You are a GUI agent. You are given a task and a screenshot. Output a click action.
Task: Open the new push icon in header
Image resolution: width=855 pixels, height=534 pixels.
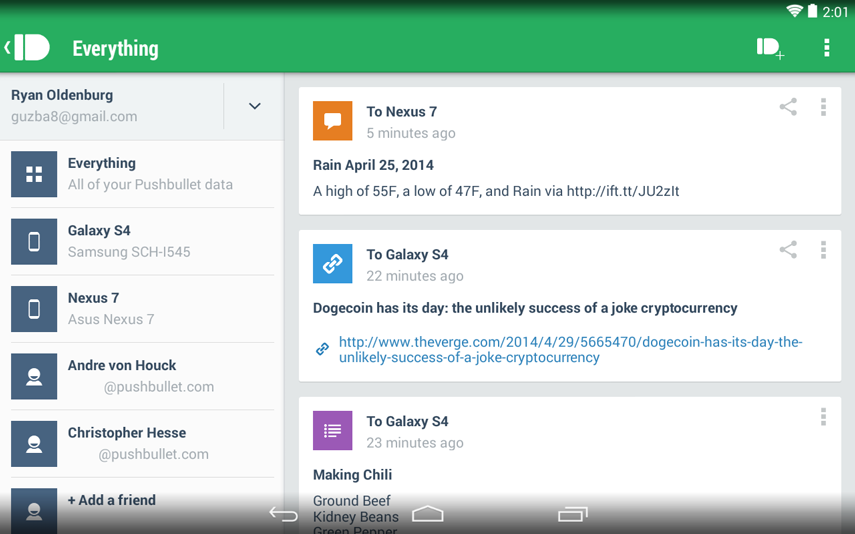(770, 48)
